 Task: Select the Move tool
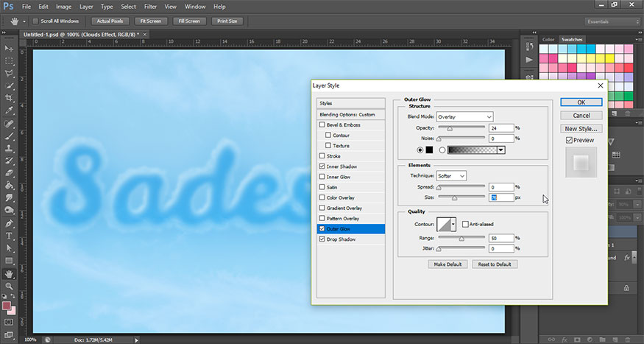coord(10,48)
